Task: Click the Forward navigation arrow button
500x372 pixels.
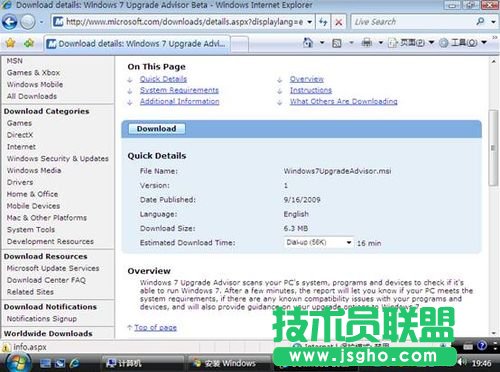Action: (x=28, y=22)
